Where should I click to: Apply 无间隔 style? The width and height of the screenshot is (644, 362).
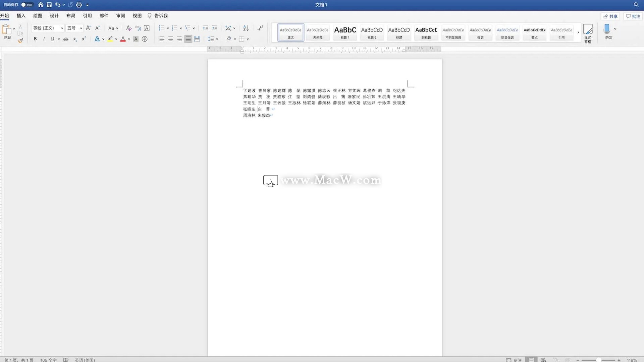(x=318, y=33)
